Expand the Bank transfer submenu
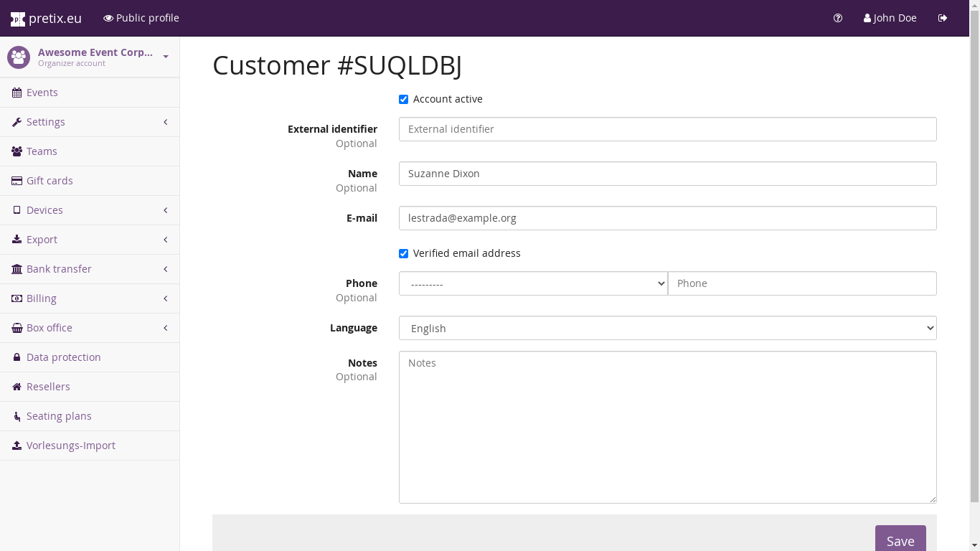Image resolution: width=980 pixels, height=551 pixels. (x=90, y=269)
